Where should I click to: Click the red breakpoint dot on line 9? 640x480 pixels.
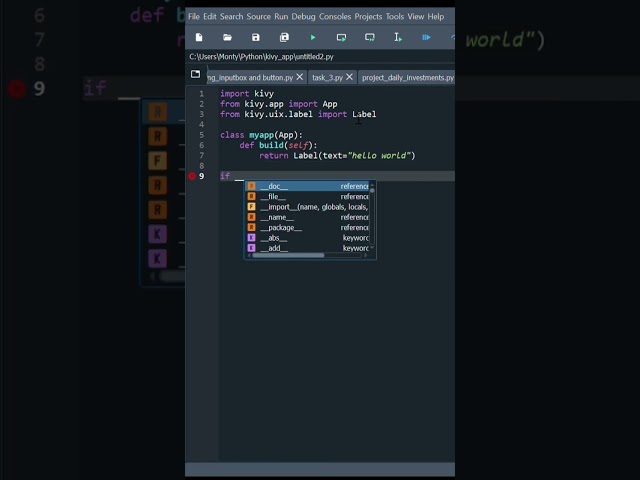(192, 176)
